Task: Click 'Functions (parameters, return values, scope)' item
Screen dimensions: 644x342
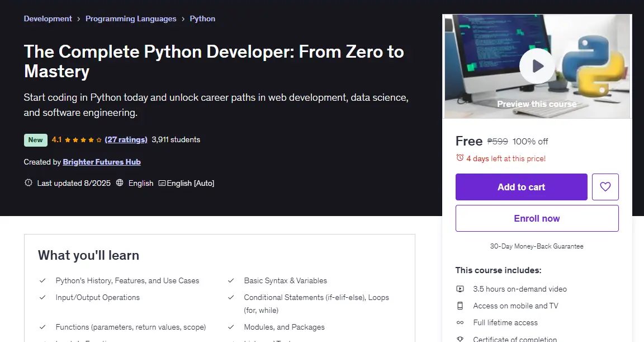Action: coord(131,327)
